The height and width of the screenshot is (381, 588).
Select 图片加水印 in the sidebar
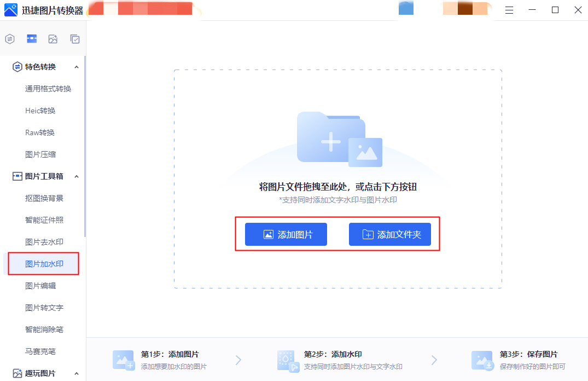(44, 264)
